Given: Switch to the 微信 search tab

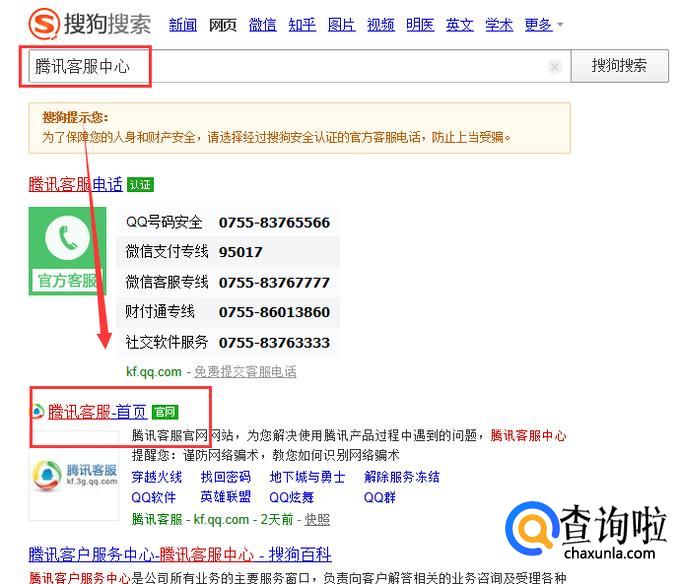Looking at the screenshot, I should coord(262,25).
